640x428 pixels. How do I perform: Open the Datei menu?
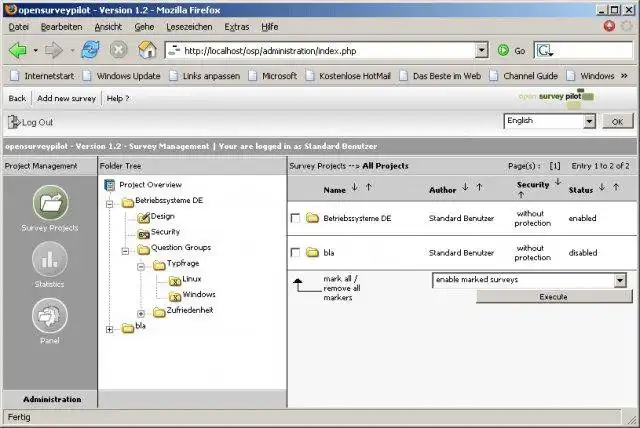tap(19, 27)
